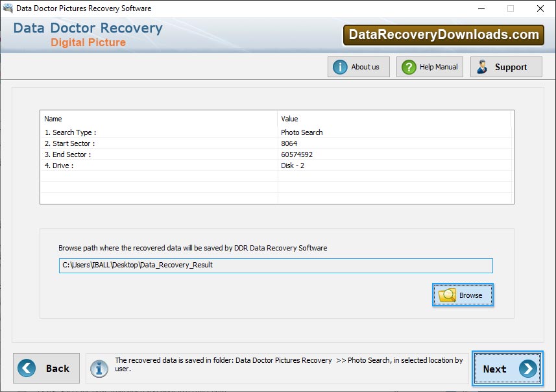
Task: Click the Browse folder magnifier icon
Action: coord(447,295)
